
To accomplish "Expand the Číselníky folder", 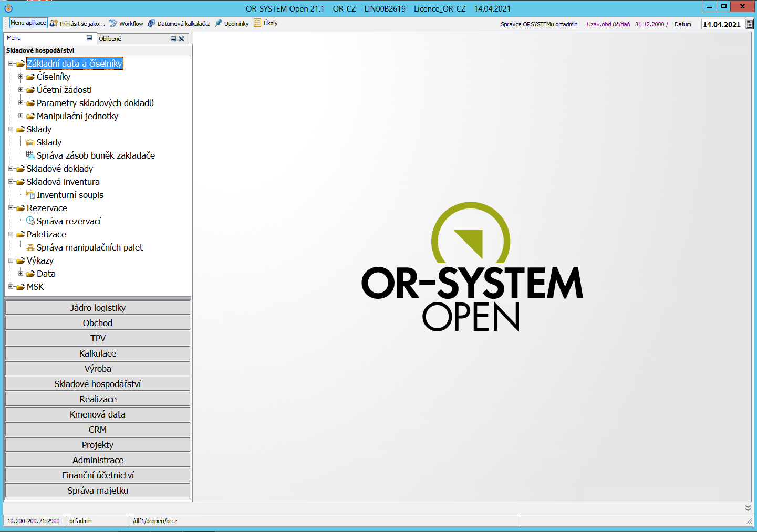I will pos(20,77).
